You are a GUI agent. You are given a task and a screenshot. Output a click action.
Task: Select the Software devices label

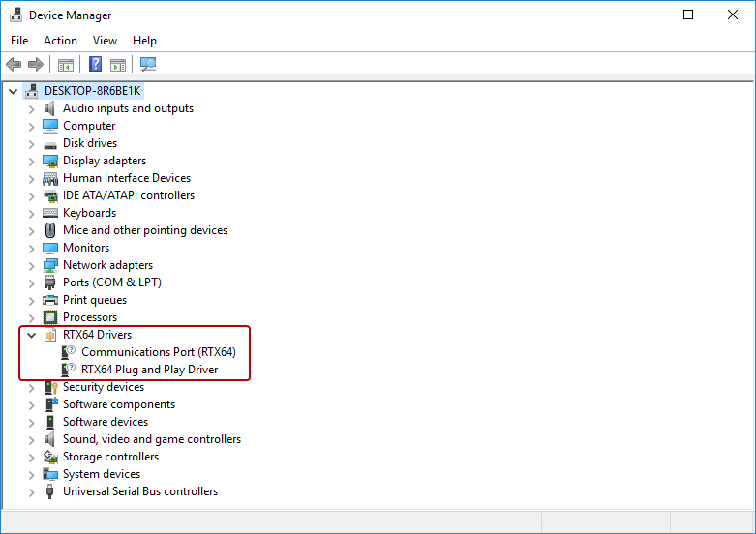[x=106, y=422]
